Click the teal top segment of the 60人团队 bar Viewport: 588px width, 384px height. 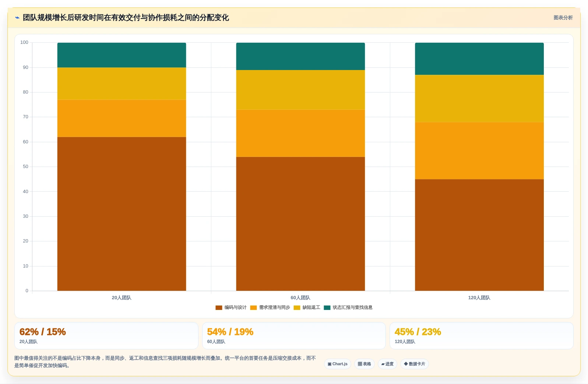point(300,56)
